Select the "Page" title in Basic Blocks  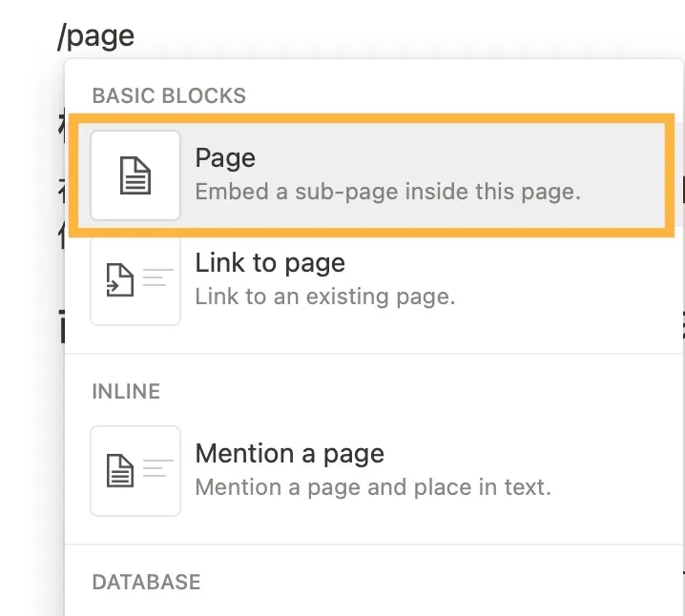(x=225, y=158)
